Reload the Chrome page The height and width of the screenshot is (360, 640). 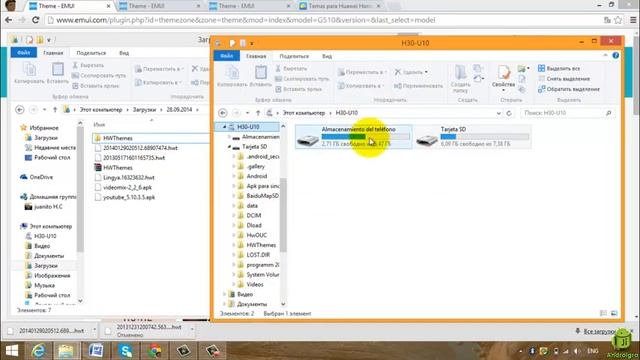[36, 20]
